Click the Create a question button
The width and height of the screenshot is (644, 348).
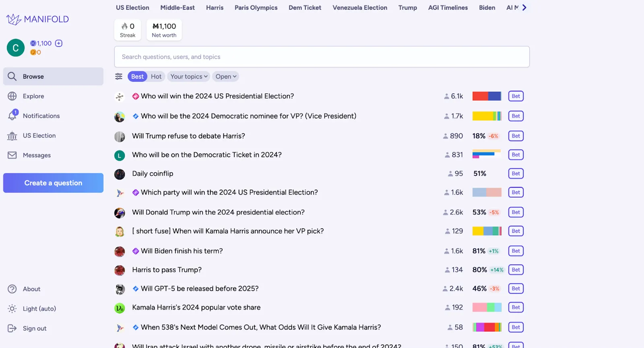[53, 183]
